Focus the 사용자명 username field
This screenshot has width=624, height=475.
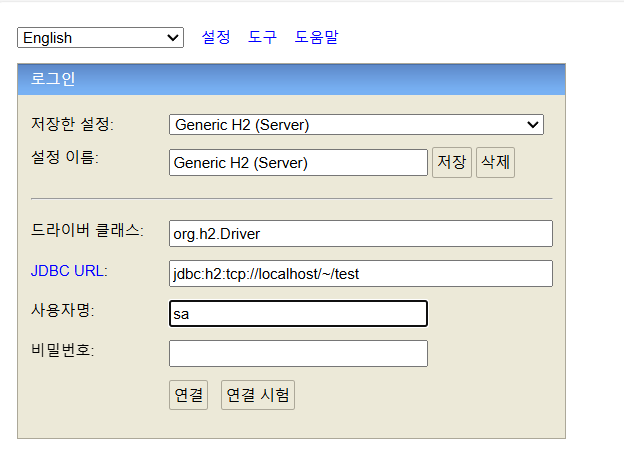(298, 313)
